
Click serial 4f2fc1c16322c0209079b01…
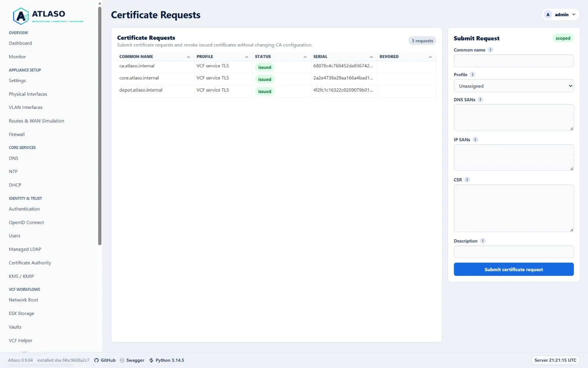pos(343,90)
